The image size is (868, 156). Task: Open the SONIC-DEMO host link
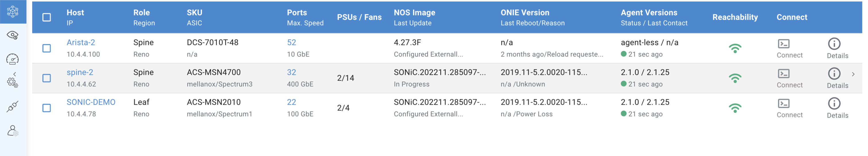[91, 102]
